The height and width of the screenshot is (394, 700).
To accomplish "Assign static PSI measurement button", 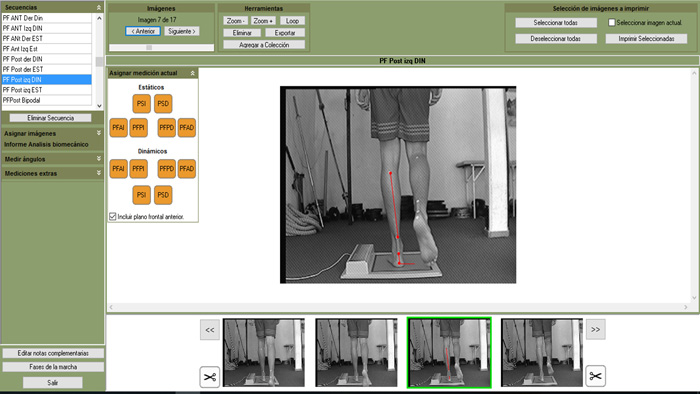I will tap(142, 104).
